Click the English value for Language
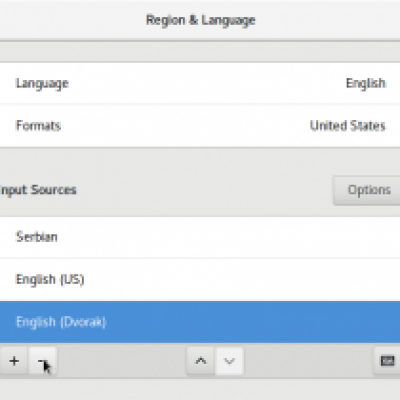Screen dimensions: 400x400 [366, 83]
